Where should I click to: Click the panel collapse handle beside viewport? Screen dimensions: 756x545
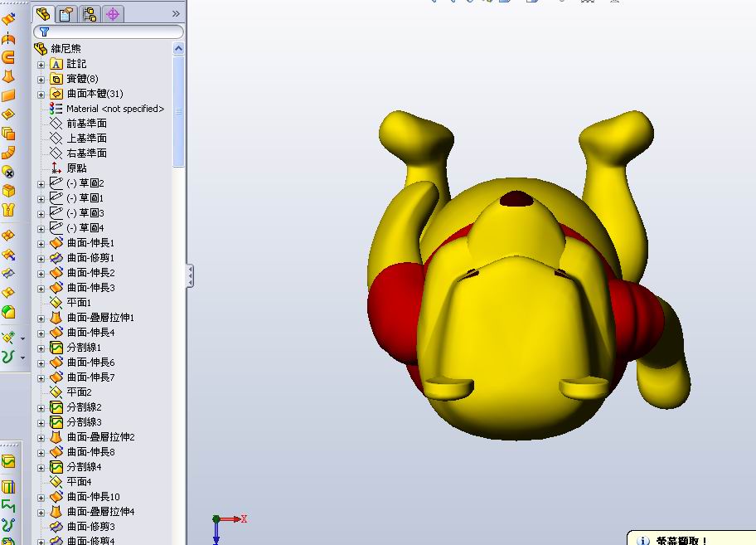pyautogui.click(x=191, y=276)
